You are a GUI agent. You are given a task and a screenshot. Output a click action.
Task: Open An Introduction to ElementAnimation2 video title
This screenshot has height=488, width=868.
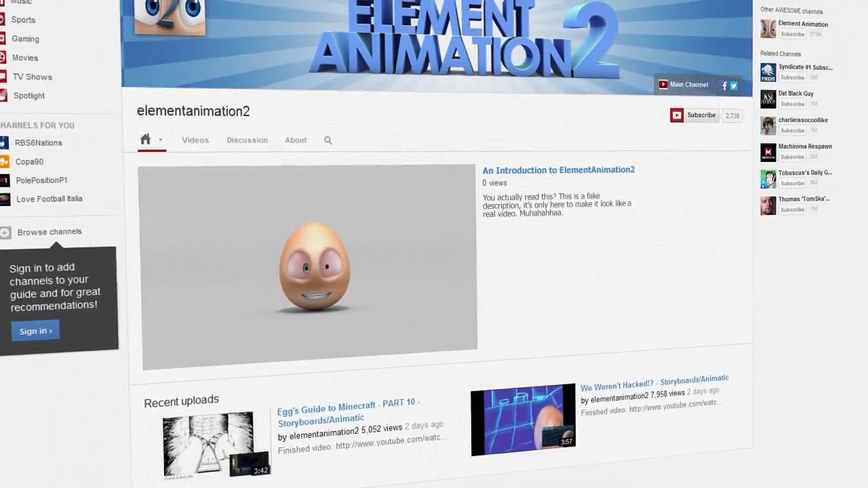coord(559,170)
